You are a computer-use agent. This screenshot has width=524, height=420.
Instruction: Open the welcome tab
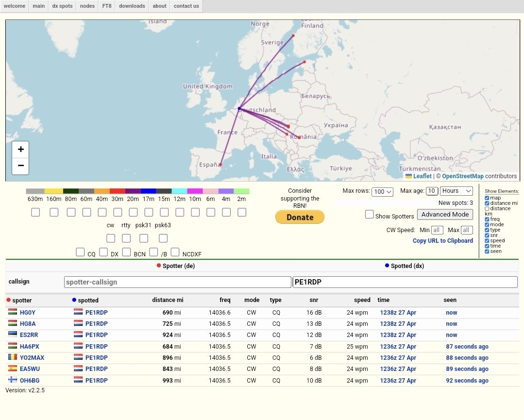point(15,6)
